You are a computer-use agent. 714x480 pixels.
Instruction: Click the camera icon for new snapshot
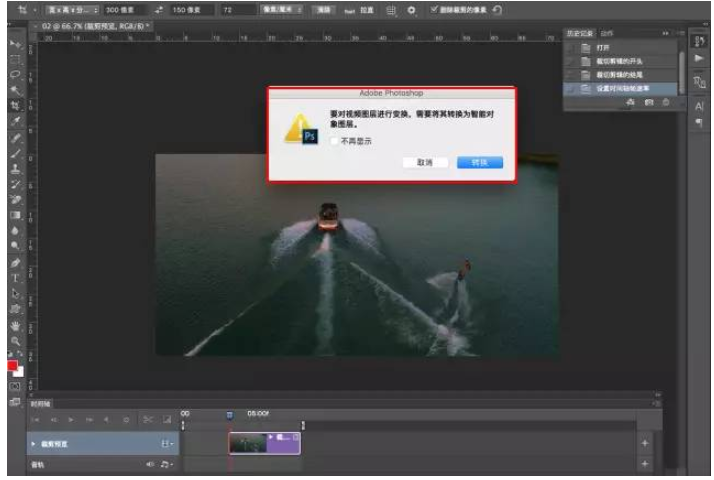648,102
